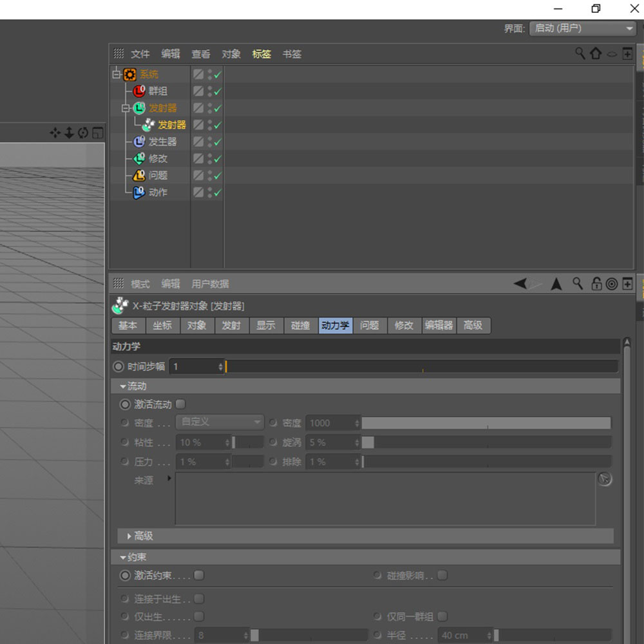Click the 时间步幅 stepper arrows
The height and width of the screenshot is (644, 644).
220,366
